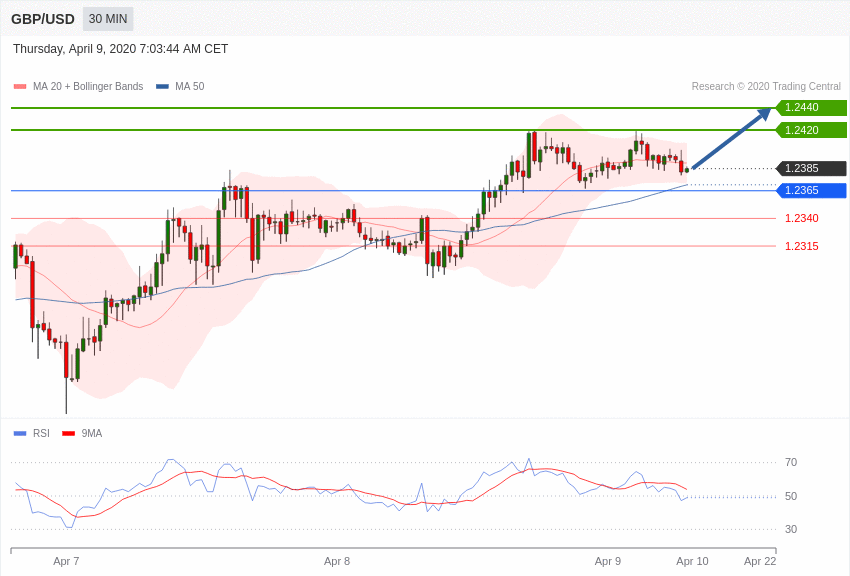Image resolution: width=850 pixels, height=576 pixels.
Task: Click the RSI 50 axis label
Action: [x=791, y=496]
